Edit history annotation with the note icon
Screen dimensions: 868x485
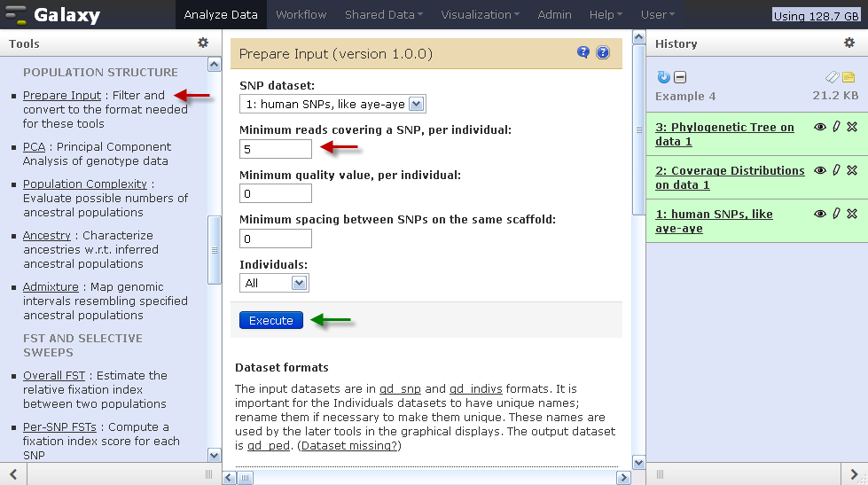(848, 77)
